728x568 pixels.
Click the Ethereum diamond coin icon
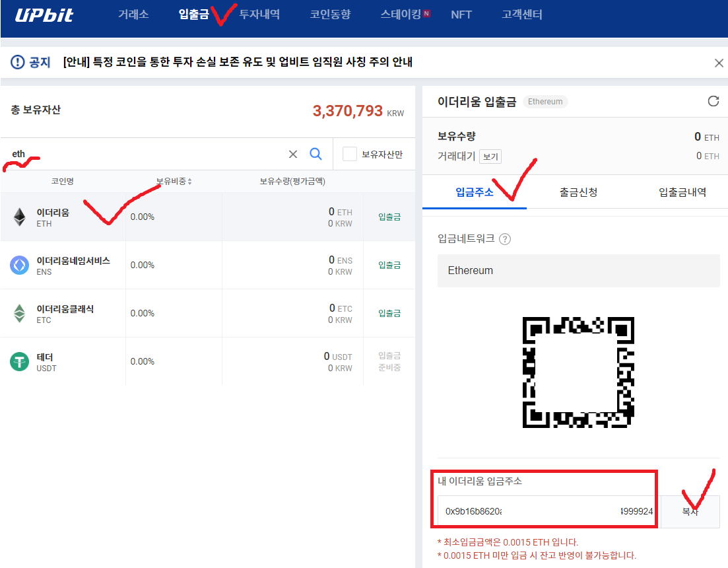click(20, 217)
